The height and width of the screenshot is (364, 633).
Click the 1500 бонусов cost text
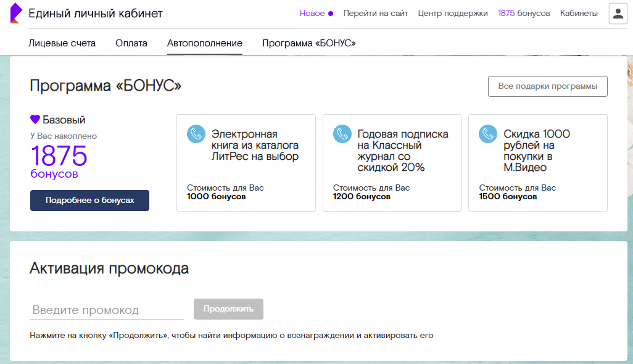click(508, 197)
